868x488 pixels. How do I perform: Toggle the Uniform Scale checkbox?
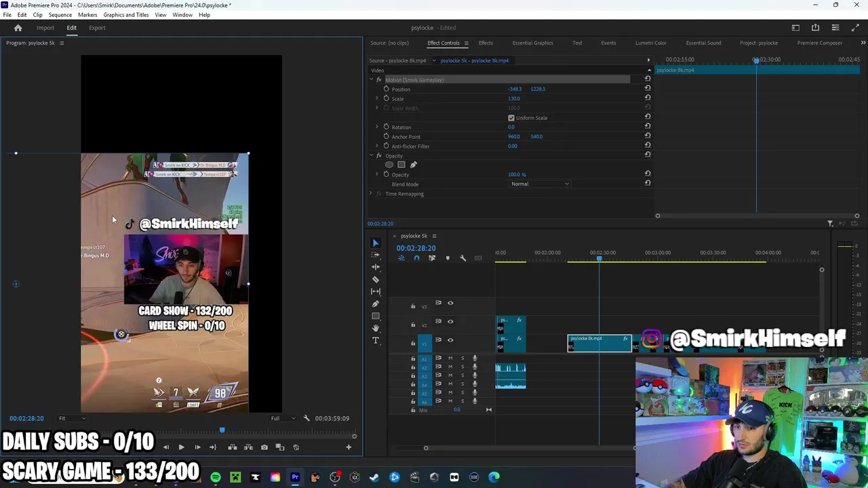pos(511,118)
